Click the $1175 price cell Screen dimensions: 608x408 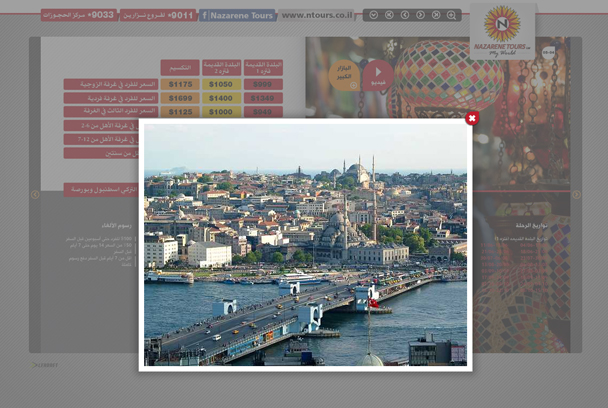[x=180, y=84]
